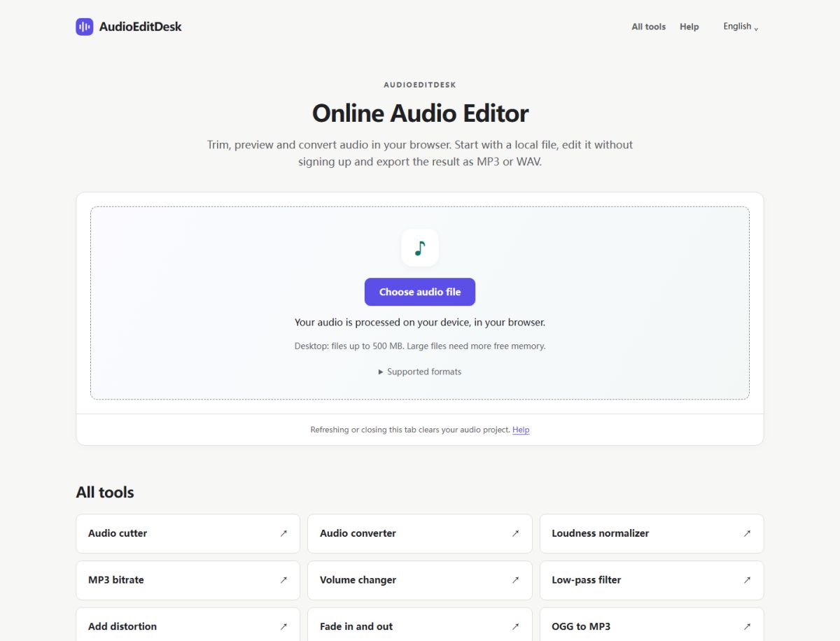This screenshot has width=840, height=641.
Task: Open Fade in and out arrow icon
Action: [515, 626]
